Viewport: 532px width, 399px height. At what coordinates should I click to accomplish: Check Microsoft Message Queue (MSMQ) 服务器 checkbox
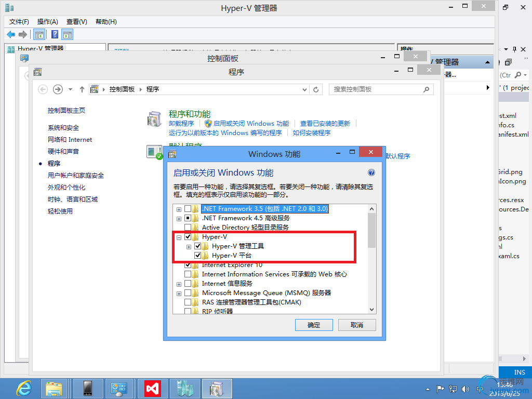[x=188, y=292]
